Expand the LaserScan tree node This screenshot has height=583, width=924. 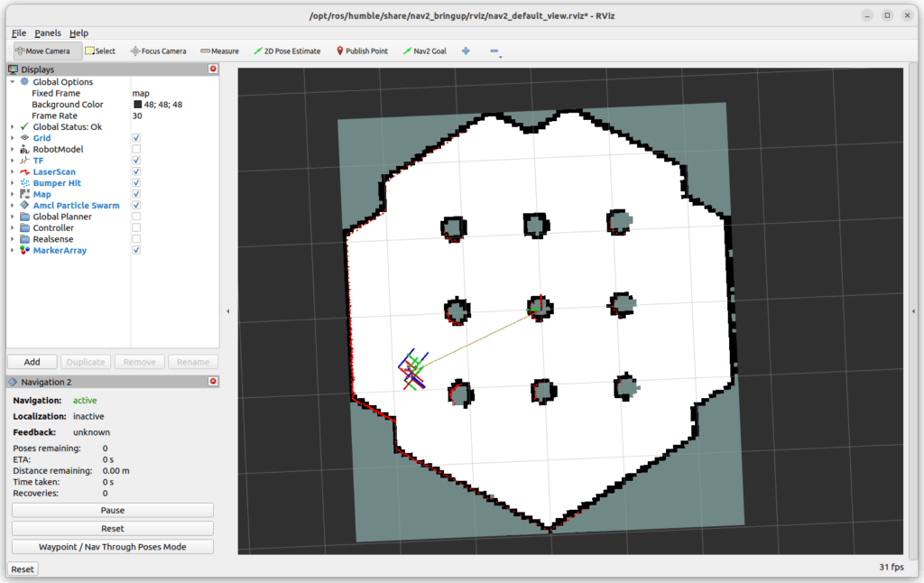click(13, 171)
